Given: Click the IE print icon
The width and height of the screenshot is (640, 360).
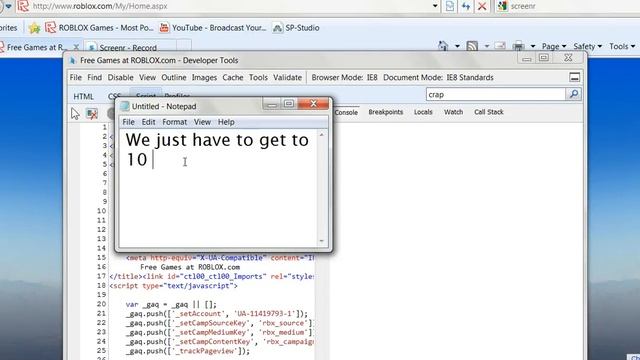Looking at the screenshot, I should 518,46.
